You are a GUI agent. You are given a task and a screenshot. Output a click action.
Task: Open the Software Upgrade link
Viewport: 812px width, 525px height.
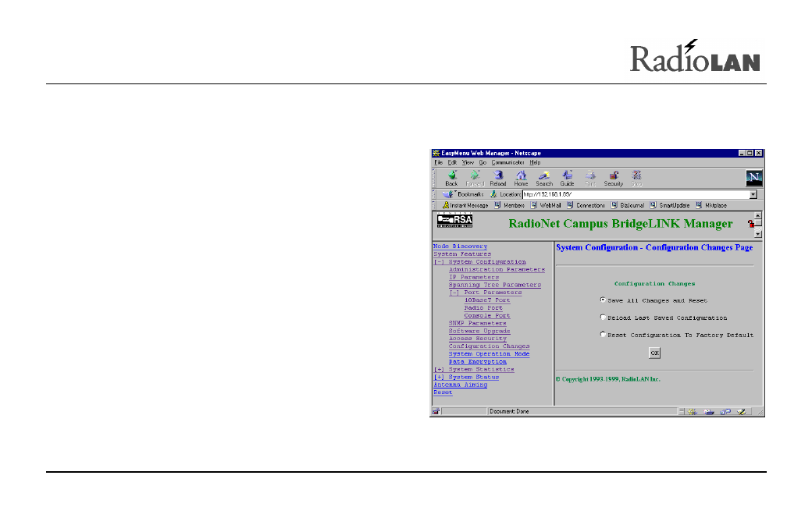tap(479, 331)
